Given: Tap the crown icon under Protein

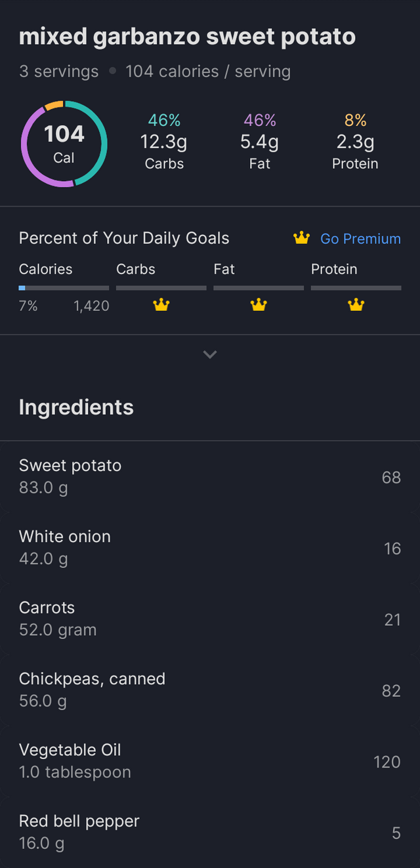Looking at the screenshot, I should click(x=356, y=304).
